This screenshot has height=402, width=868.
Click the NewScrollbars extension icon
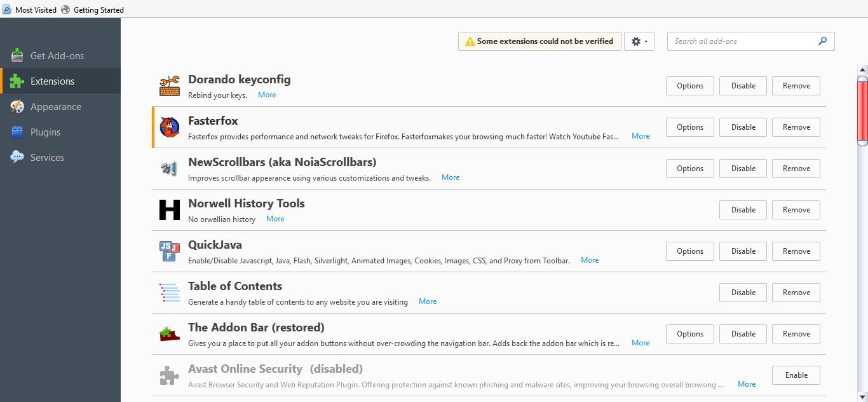[x=168, y=168]
